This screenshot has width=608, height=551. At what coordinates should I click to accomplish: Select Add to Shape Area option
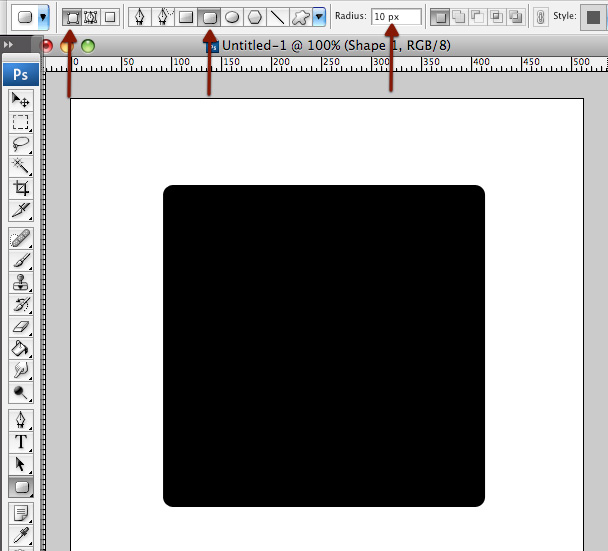pyautogui.click(x=459, y=17)
